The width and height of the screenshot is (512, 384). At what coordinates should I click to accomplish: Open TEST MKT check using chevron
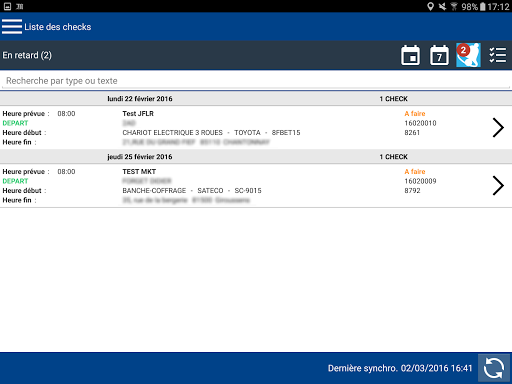pyautogui.click(x=498, y=185)
